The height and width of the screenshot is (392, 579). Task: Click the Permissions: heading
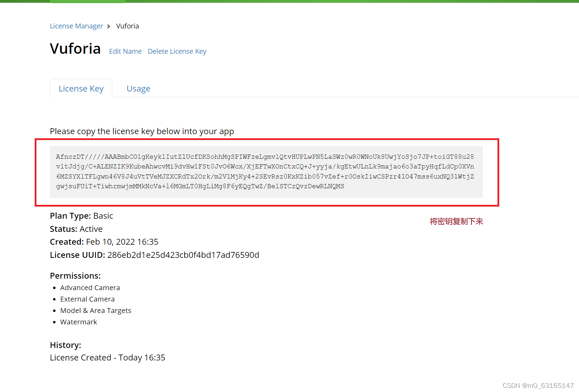coord(75,276)
